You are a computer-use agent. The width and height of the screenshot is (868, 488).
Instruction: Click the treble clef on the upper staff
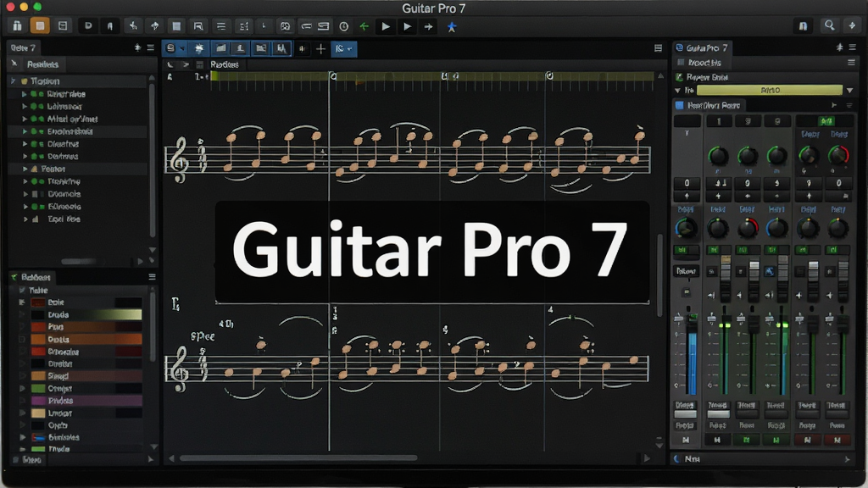[x=179, y=160]
